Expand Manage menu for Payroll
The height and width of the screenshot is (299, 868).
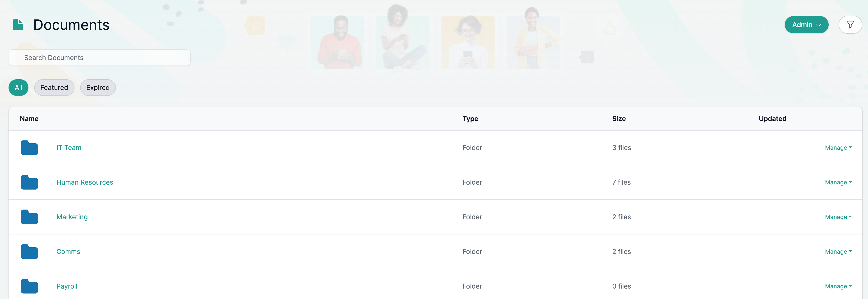click(838, 286)
